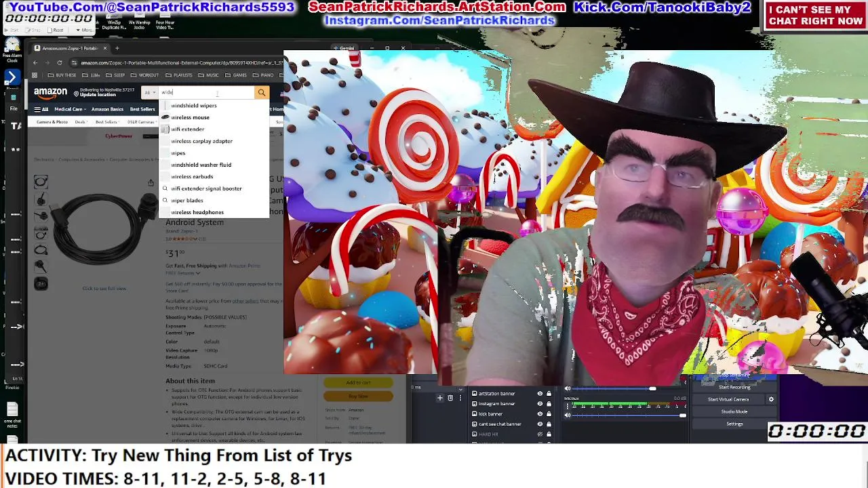Select the wireless mouse suggestion

click(214, 117)
